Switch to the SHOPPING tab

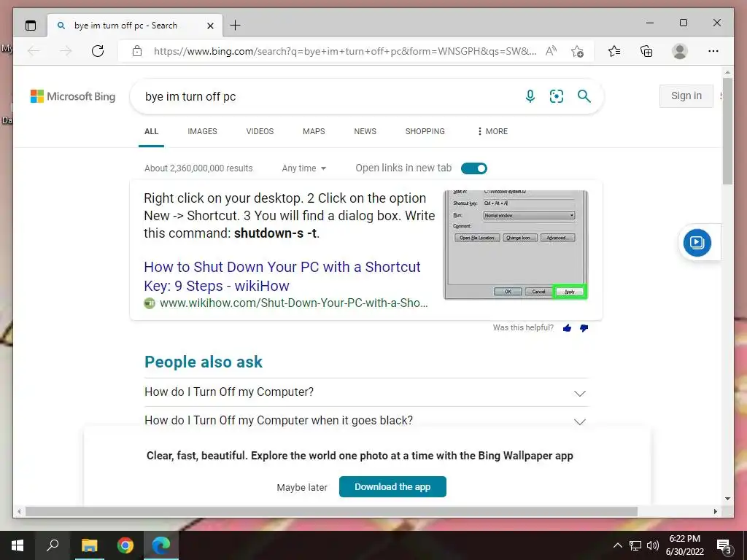click(425, 131)
